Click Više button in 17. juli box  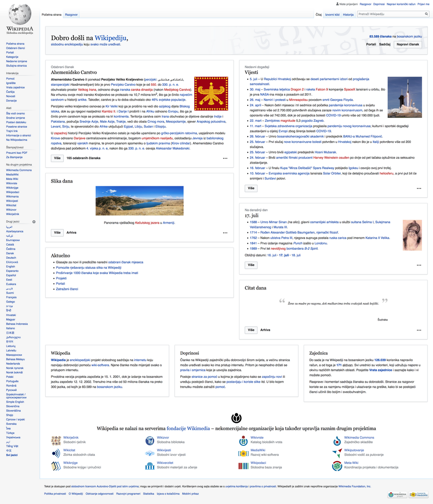click(251, 265)
